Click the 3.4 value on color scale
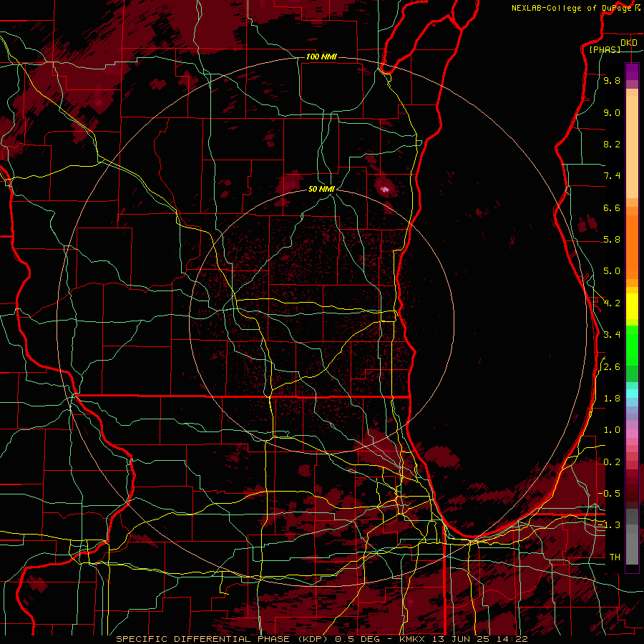 [x=612, y=335]
